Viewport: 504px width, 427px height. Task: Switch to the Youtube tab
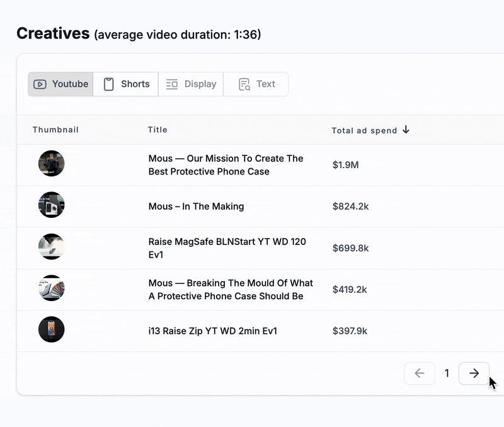pyautogui.click(x=60, y=84)
